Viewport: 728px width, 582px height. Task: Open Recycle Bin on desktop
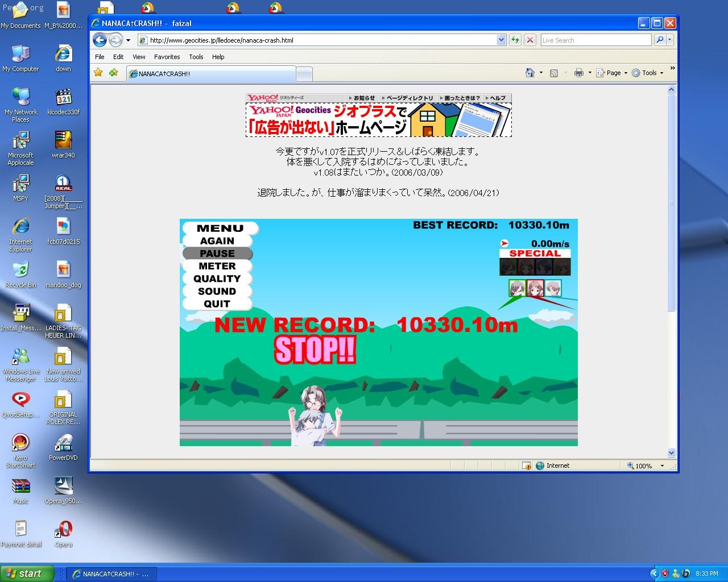point(20,274)
